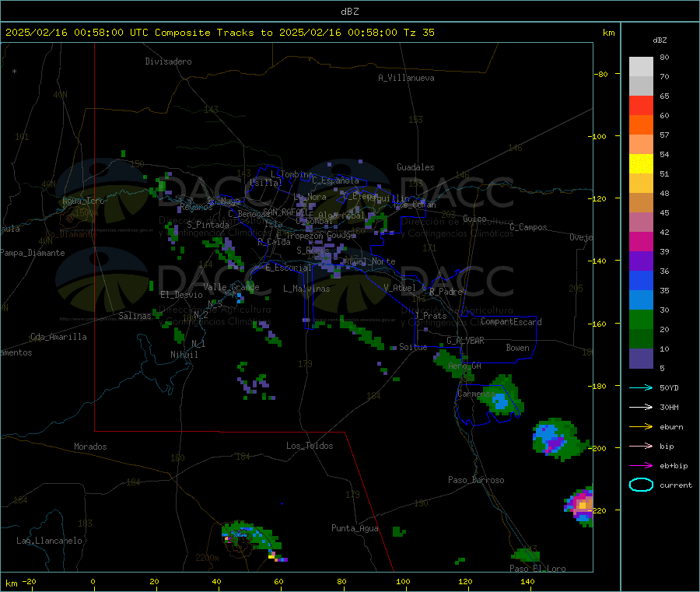
Task: Click the Pampa_Diamante map label
Action: [33, 253]
